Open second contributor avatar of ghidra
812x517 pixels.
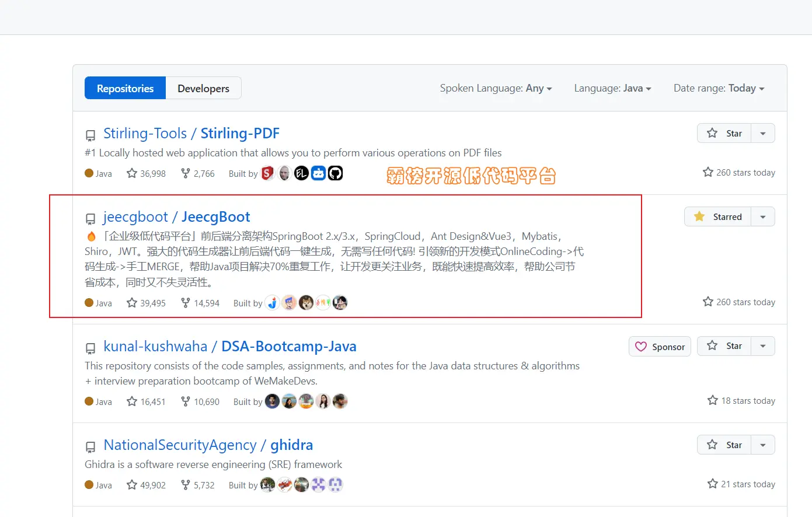click(x=284, y=485)
